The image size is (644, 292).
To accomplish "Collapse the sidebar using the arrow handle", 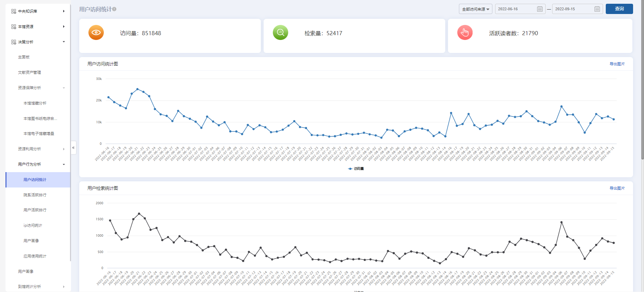I will [x=73, y=148].
